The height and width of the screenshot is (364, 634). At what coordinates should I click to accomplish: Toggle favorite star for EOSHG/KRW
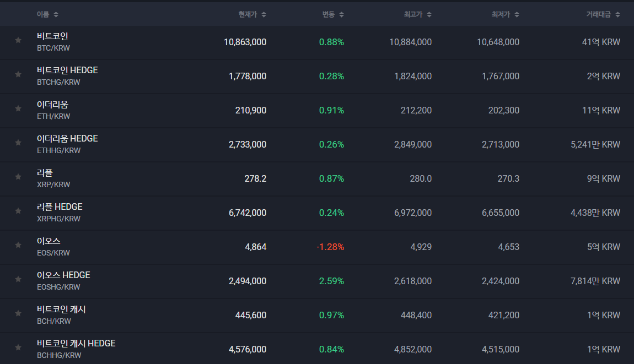18,279
